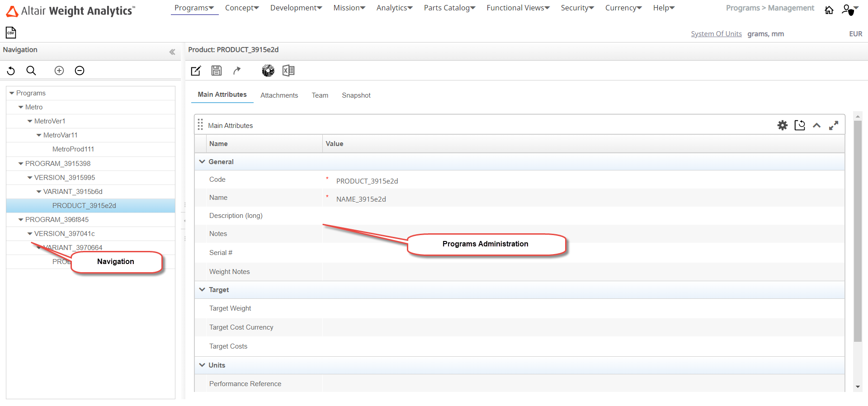Open the Main Attributes settings gear

click(783, 125)
